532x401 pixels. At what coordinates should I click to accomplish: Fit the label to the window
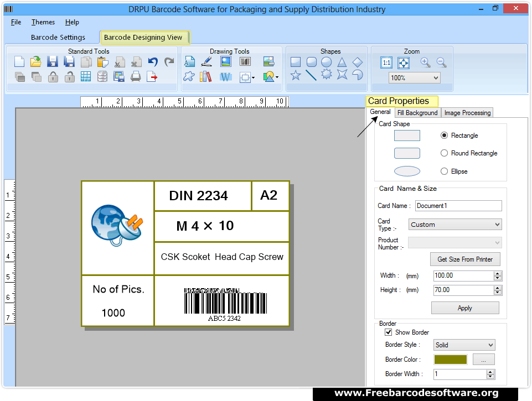pyautogui.click(x=404, y=63)
